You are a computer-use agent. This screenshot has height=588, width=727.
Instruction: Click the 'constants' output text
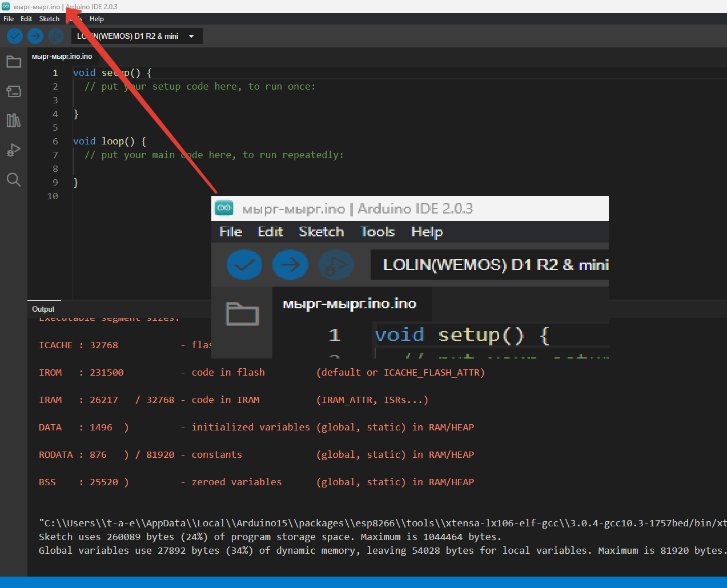tap(216, 454)
